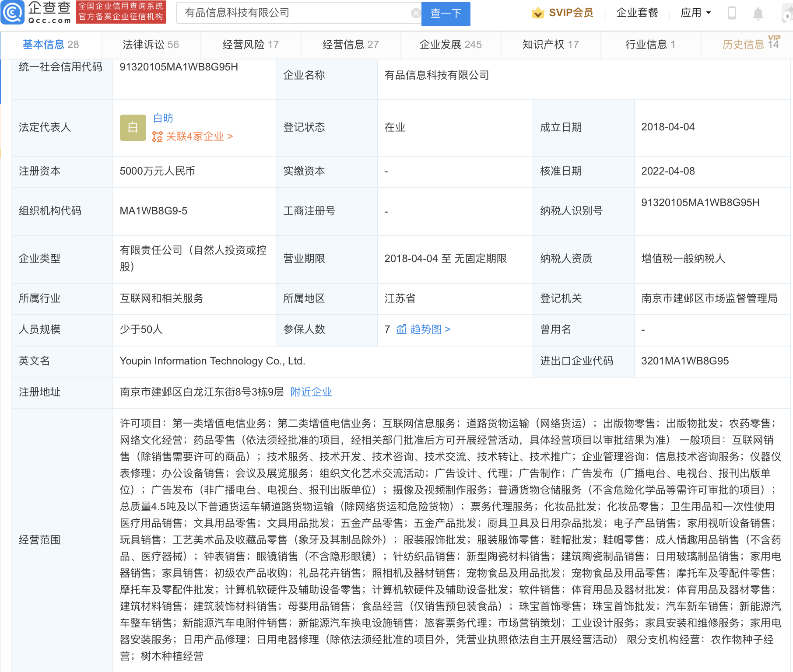This screenshot has height=672, width=793.
Task: Click the 查一下 search button
Action: pos(446,14)
